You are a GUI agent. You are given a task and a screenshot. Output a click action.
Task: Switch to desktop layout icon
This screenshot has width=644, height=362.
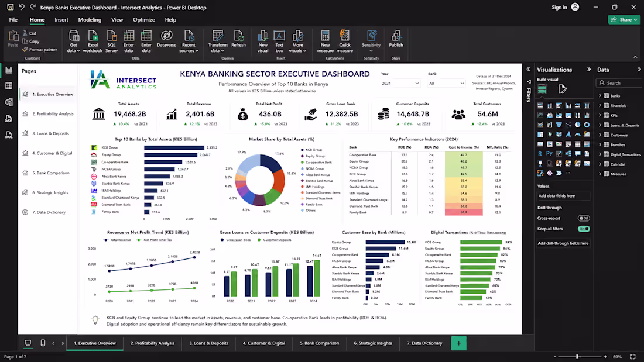pyautogui.click(x=28, y=343)
